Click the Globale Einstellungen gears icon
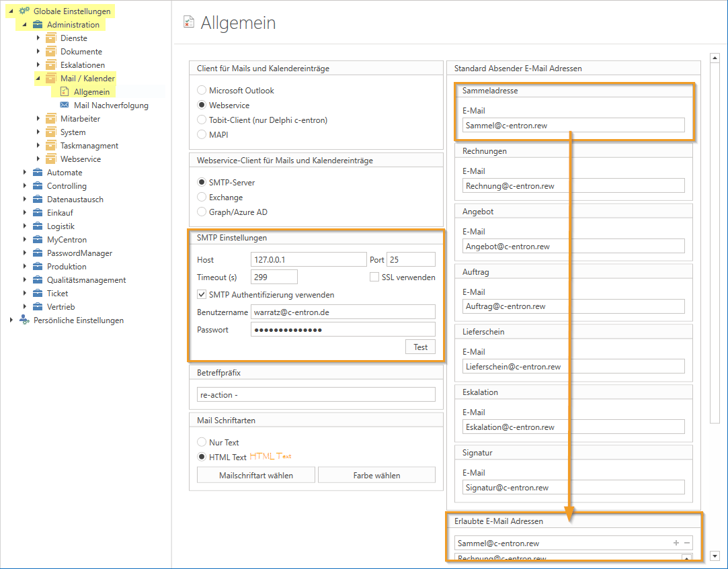Screen dimensions: 728x569 (24, 11)
